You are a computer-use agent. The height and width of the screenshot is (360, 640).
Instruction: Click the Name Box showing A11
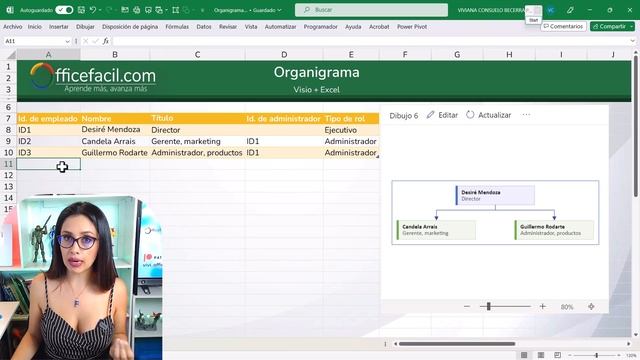coord(33,41)
